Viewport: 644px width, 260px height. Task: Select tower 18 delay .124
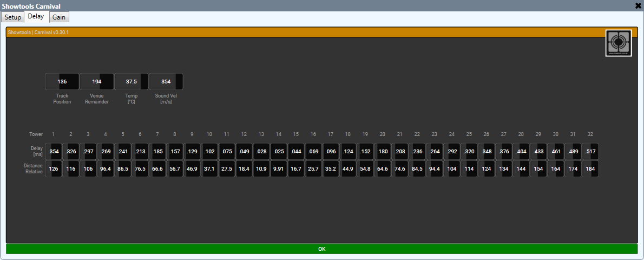348,151
